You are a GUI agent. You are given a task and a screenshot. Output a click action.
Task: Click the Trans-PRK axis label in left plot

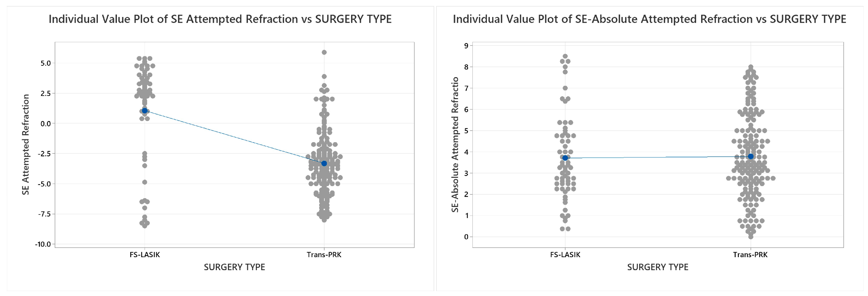click(324, 255)
